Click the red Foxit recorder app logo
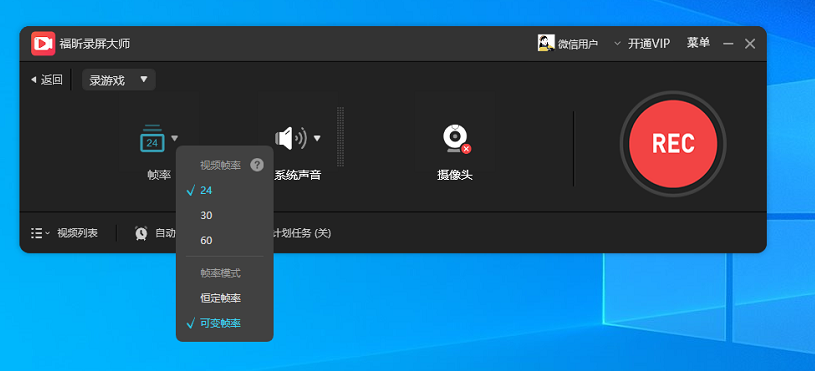Screen dimensions: 815x371 [43, 44]
